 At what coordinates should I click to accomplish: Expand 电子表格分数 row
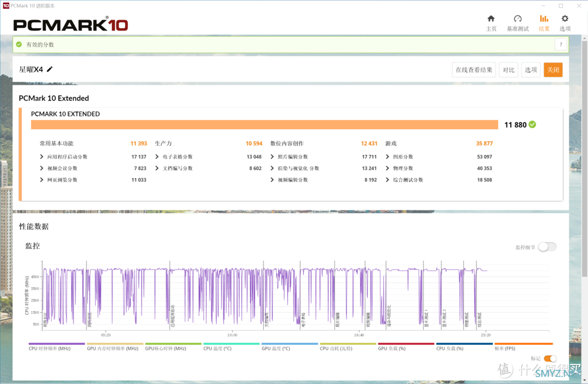click(157, 157)
